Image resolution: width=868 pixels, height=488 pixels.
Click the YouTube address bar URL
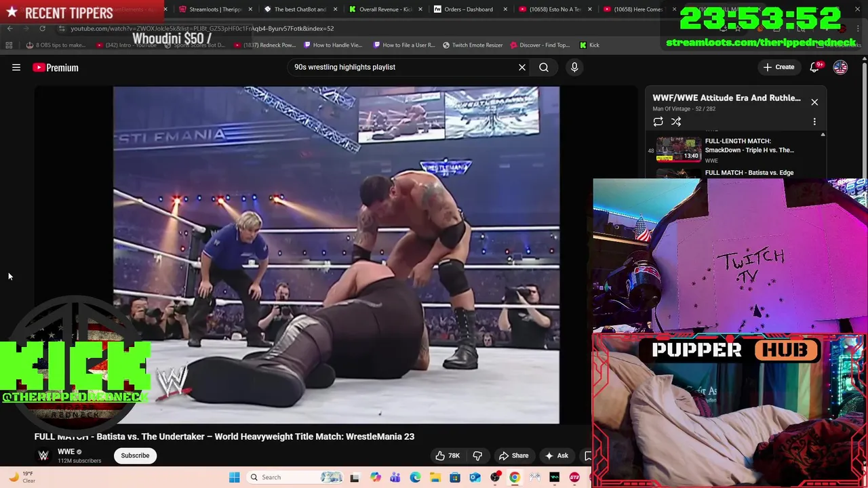pyautogui.click(x=202, y=28)
